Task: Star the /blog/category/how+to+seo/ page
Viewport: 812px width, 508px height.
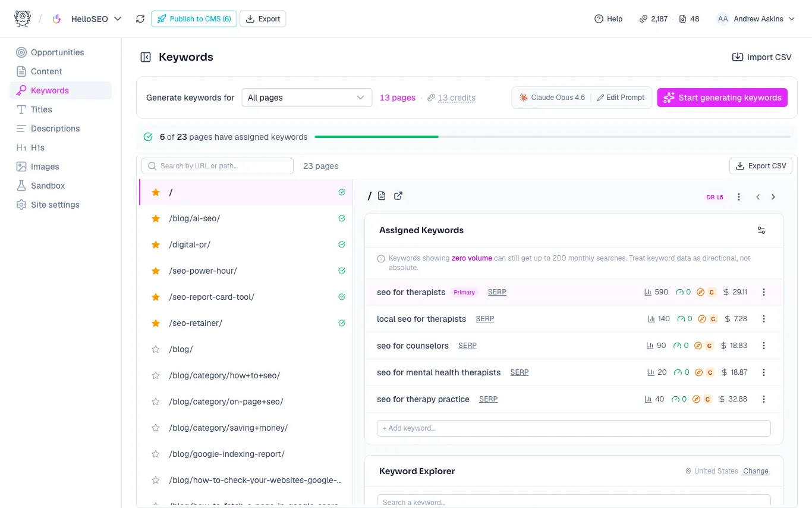Action: 156,375
